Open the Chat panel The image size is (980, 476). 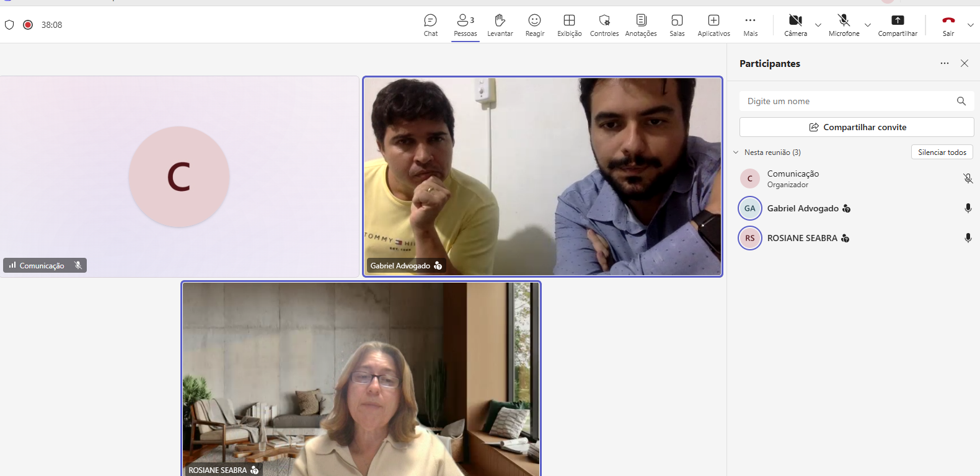click(431, 25)
